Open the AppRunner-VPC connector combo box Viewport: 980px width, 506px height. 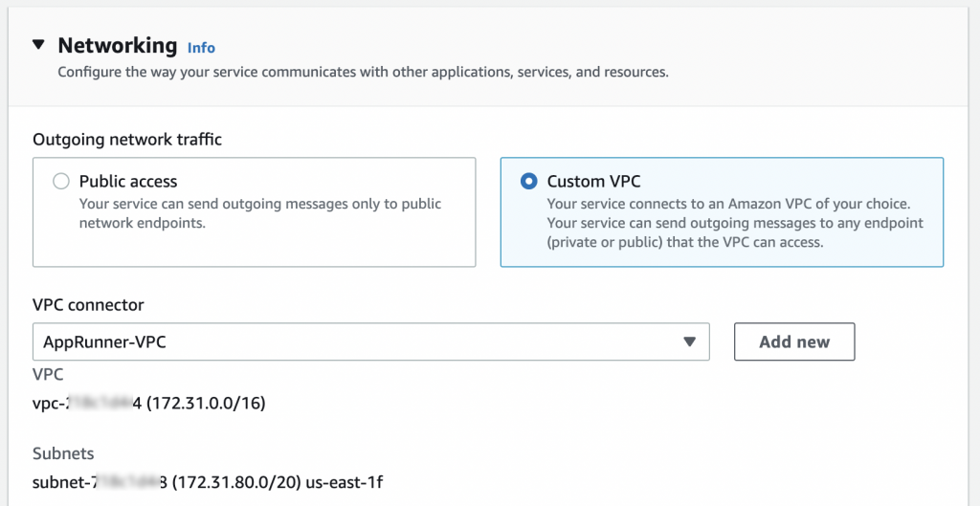coord(364,341)
